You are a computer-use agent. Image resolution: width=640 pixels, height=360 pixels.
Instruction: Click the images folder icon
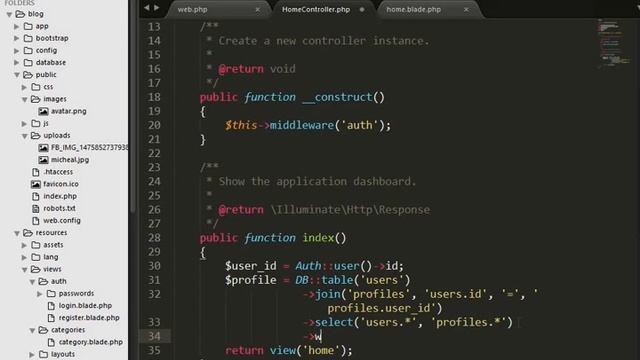coord(36,99)
